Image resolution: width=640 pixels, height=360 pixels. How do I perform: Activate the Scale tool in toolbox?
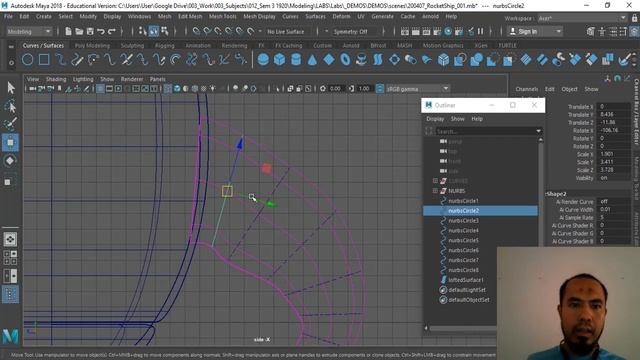point(8,182)
